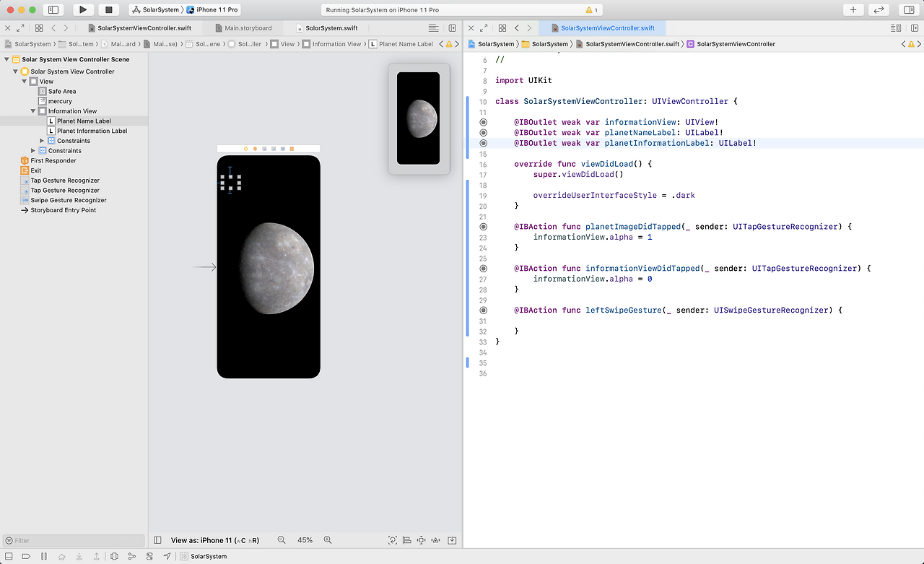Open Debug Memory Graph icon
924x564 pixels.
132,556
